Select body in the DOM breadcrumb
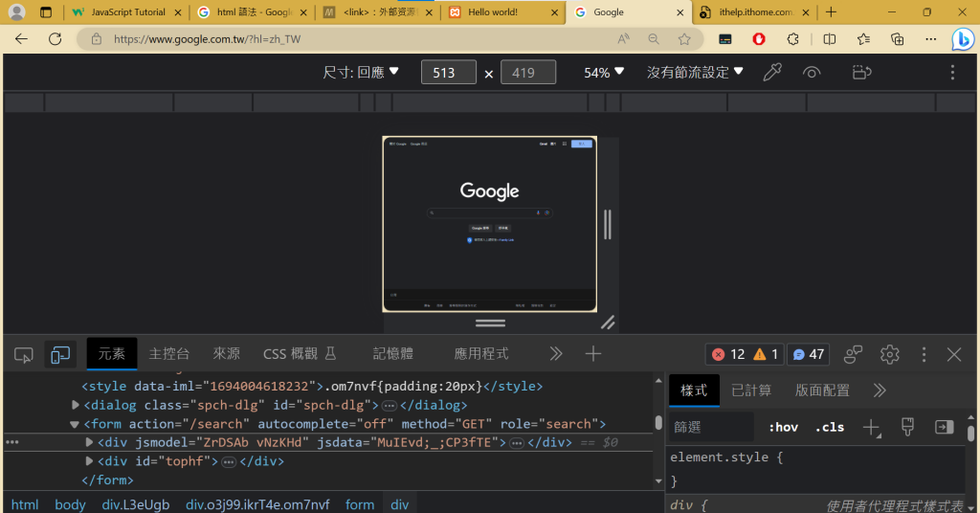Viewport: 980px width, 513px height. point(70,504)
